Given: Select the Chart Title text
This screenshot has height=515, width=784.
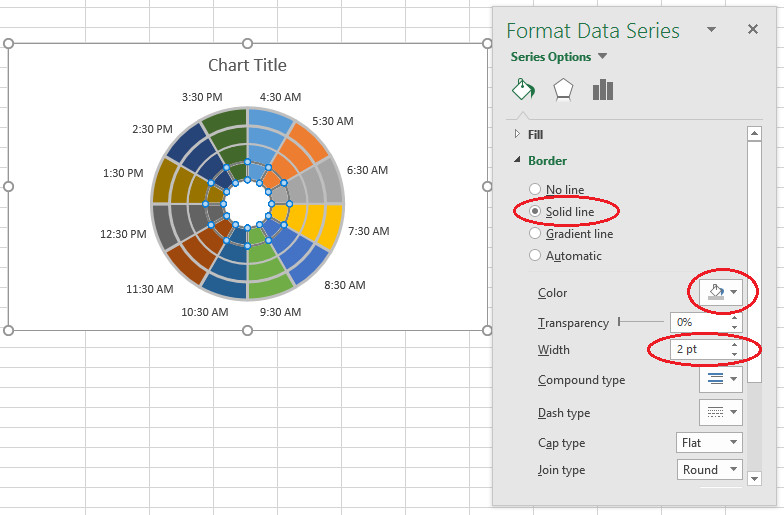Looking at the screenshot, I should point(247,66).
